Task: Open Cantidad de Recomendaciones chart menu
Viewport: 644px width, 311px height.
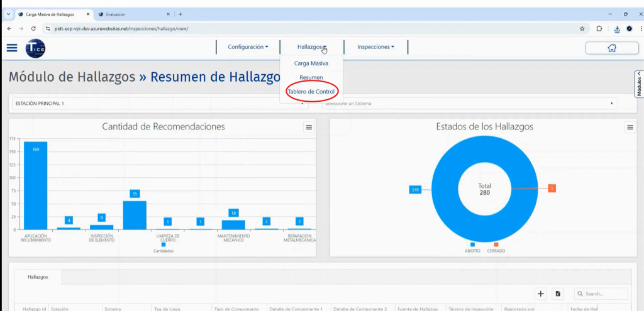Action: (309, 127)
